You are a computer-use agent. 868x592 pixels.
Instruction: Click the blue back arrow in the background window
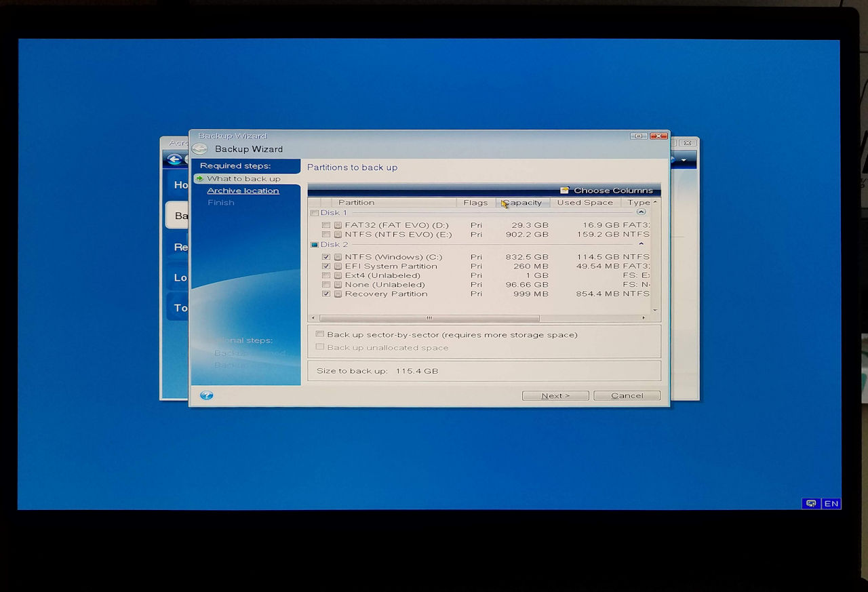175,159
